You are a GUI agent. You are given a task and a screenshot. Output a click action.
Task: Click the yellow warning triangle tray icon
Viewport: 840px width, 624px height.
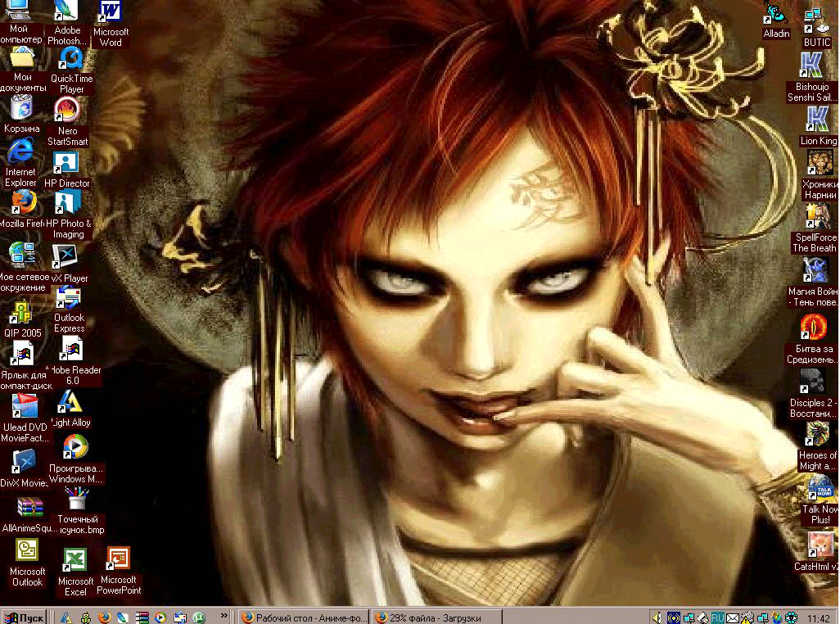click(x=747, y=617)
